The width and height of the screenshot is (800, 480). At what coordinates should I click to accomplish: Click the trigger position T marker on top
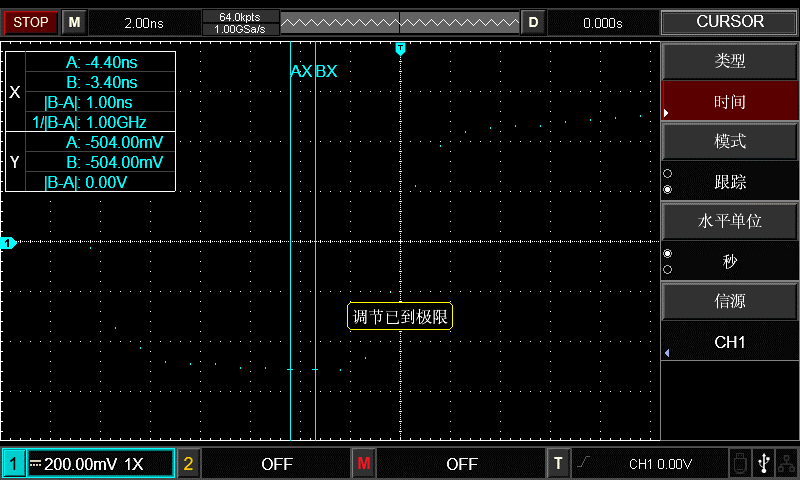point(400,48)
